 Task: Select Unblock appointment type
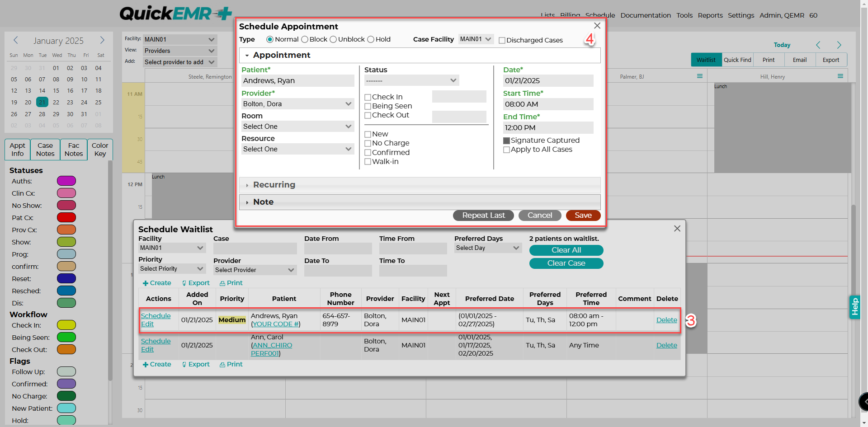pos(333,39)
